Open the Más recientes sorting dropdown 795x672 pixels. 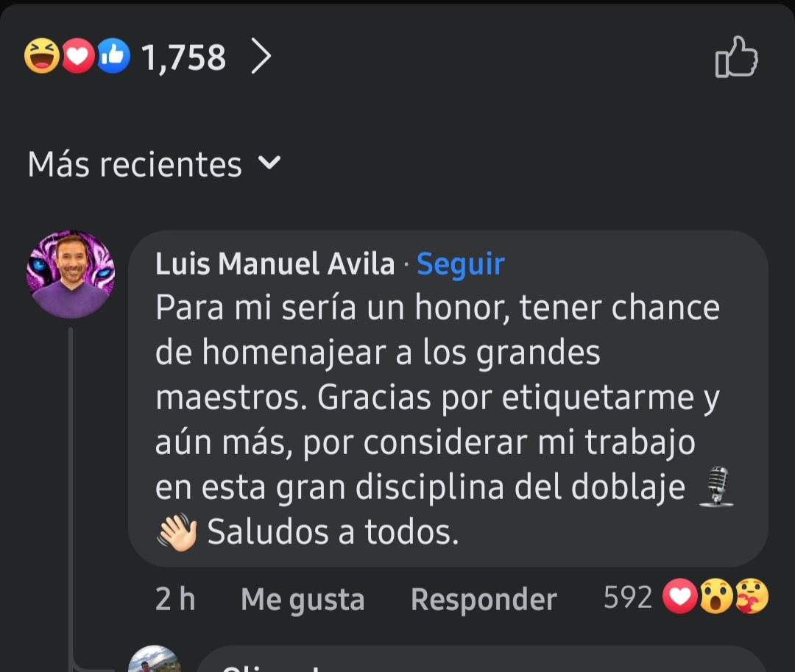pos(134,165)
